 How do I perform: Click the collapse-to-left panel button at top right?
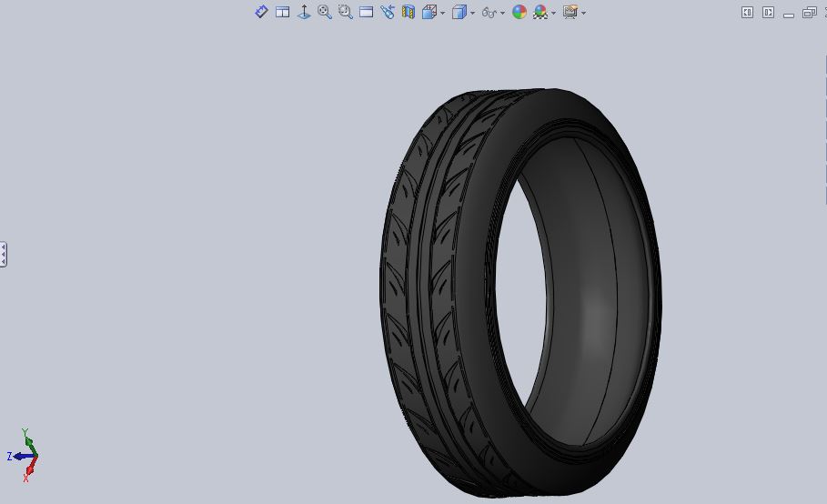747,12
